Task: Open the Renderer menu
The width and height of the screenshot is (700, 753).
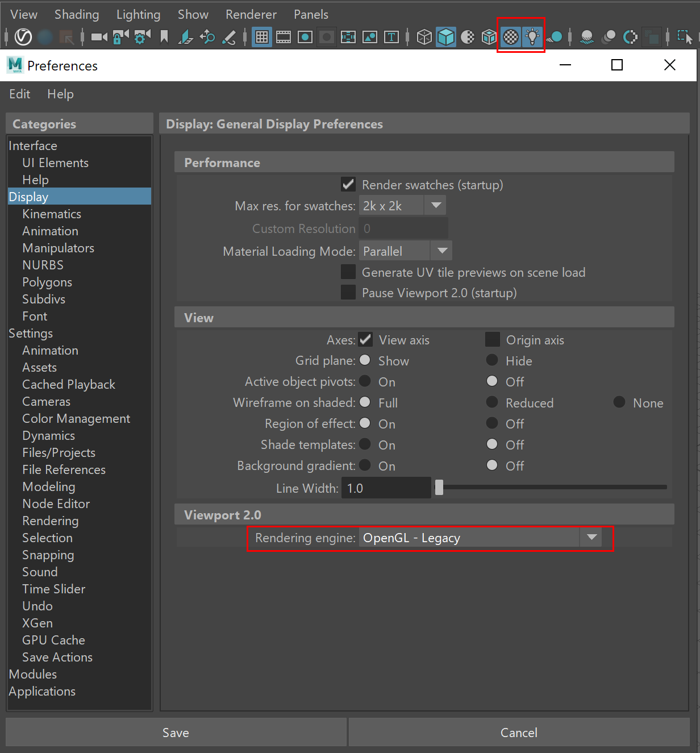Action: coord(251,14)
